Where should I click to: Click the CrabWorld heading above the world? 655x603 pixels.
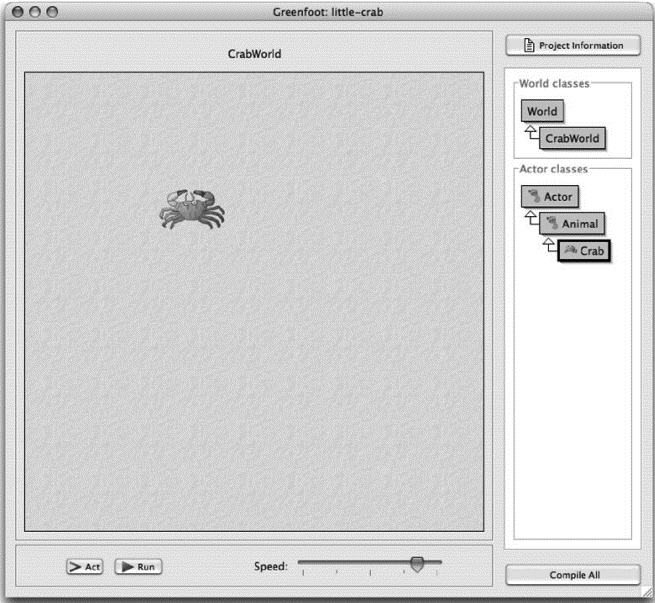255,53
